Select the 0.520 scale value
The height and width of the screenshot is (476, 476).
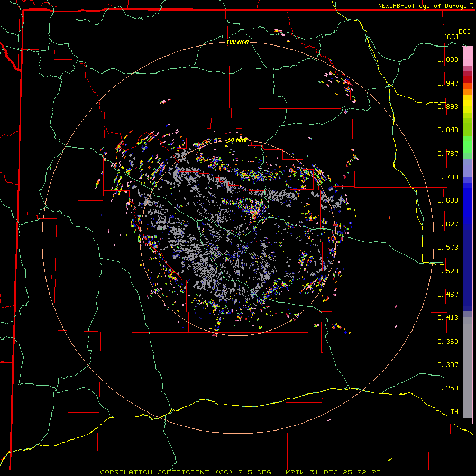click(x=448, y=271)
